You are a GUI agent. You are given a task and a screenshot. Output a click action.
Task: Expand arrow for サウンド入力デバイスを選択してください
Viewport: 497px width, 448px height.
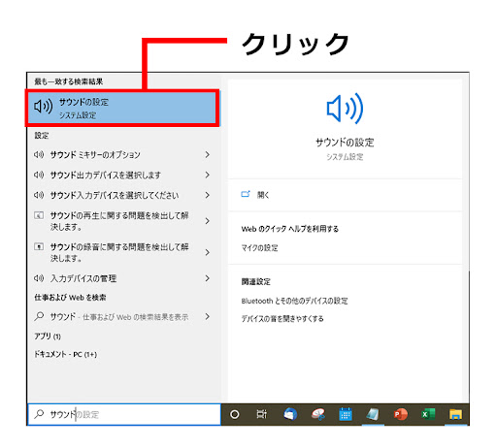pos(208,195)
